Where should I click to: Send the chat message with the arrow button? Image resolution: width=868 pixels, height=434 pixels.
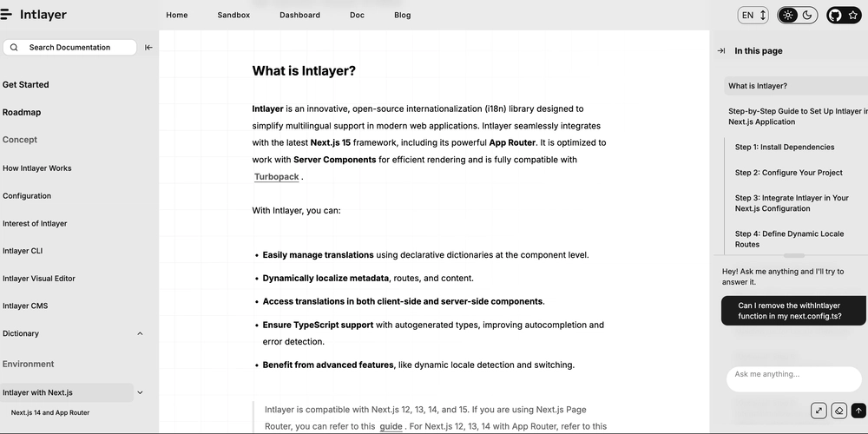[858, 411]
